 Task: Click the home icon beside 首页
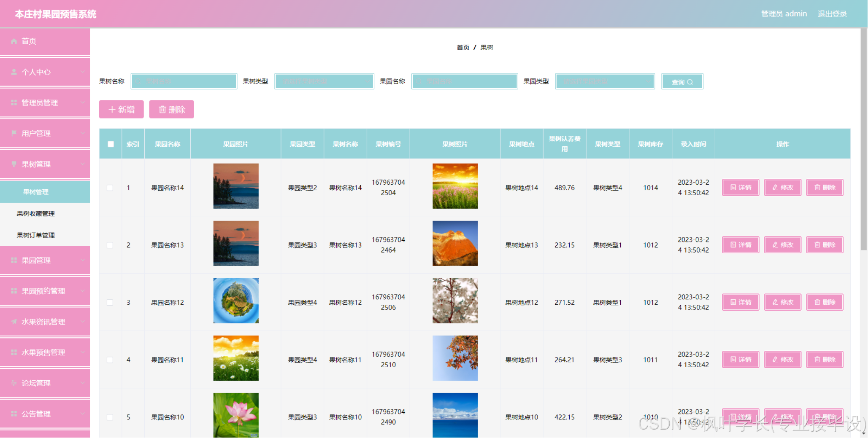(x=14, y=41)
